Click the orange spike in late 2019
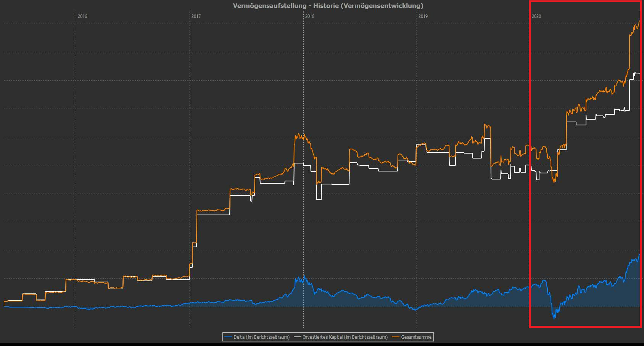Image resolution: width=644 pixels, height=346 pixels. pyautogui.click(x=485, y=125)
